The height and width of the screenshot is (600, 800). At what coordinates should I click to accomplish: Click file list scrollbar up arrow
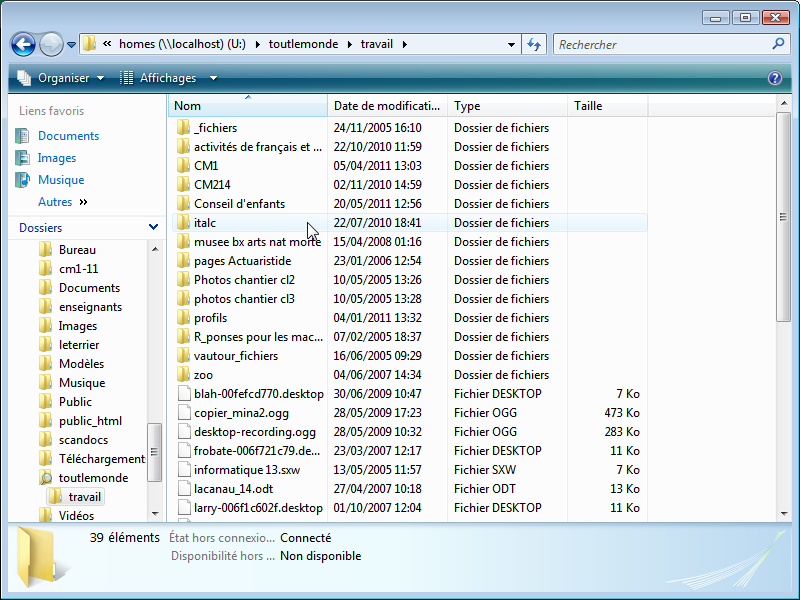pos(784,104)
